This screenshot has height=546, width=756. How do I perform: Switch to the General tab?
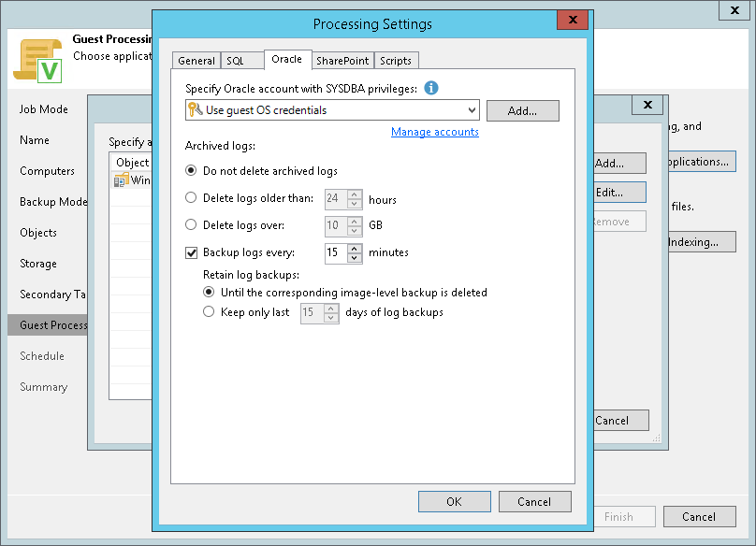click(196, 61)
